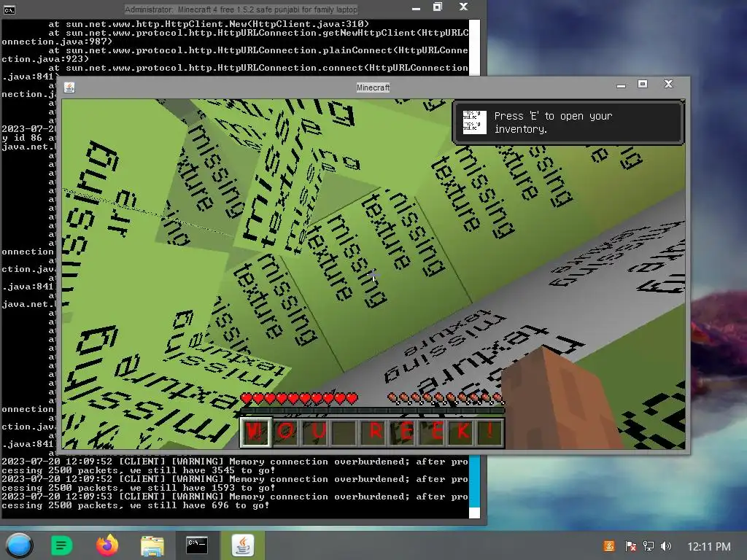Open the Start orb on taskbar
Screen dimensions: 747x560
click(x=20, y=545)
